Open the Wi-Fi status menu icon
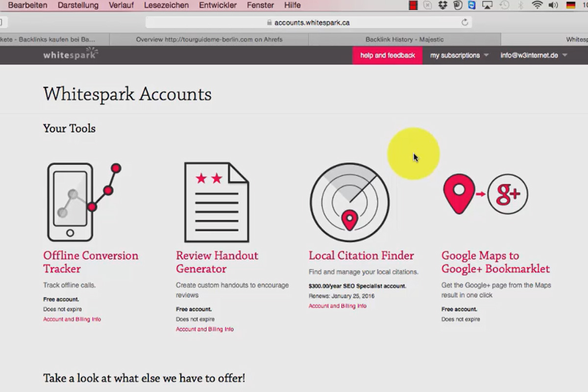The height and width of the screenshot is (392, 588). (537, 5)
